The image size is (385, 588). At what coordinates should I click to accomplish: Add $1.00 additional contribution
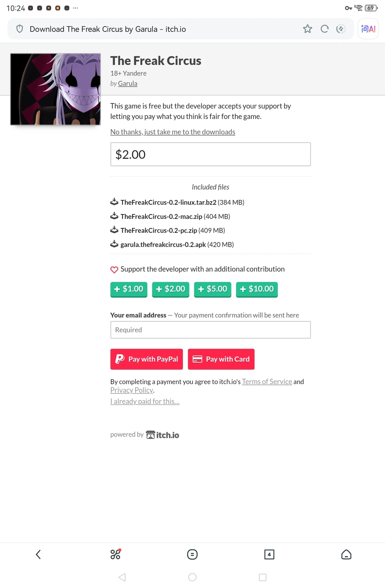(129, 289)
